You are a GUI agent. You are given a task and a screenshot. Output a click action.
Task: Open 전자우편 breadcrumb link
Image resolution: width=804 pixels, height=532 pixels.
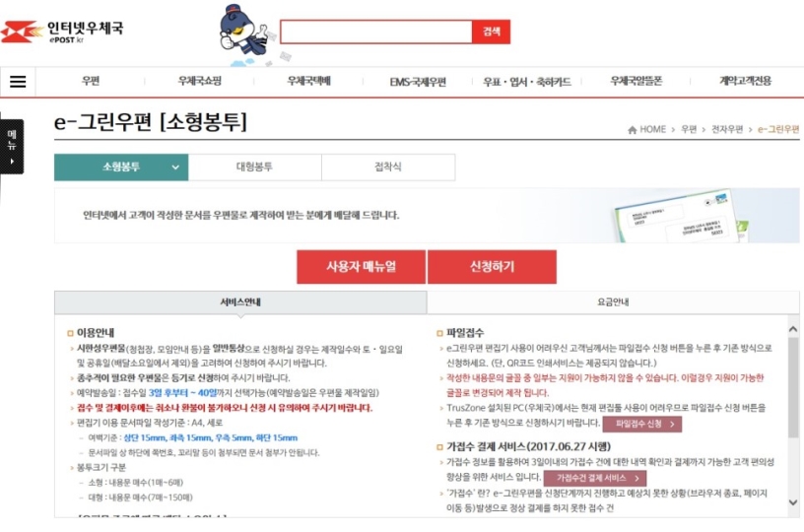point(727,129)
